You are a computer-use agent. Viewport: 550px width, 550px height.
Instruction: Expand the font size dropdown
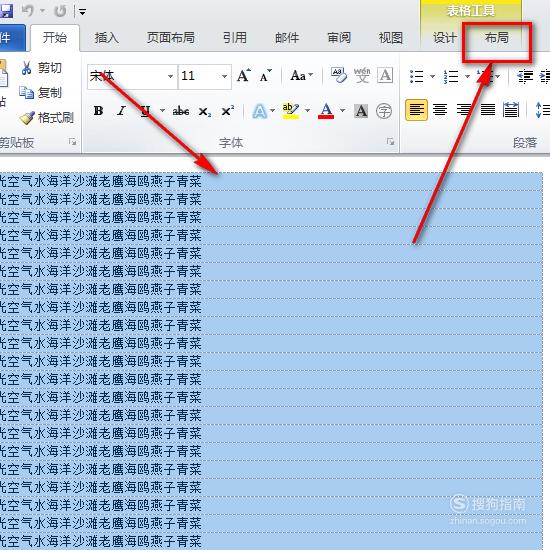point(224,76)
